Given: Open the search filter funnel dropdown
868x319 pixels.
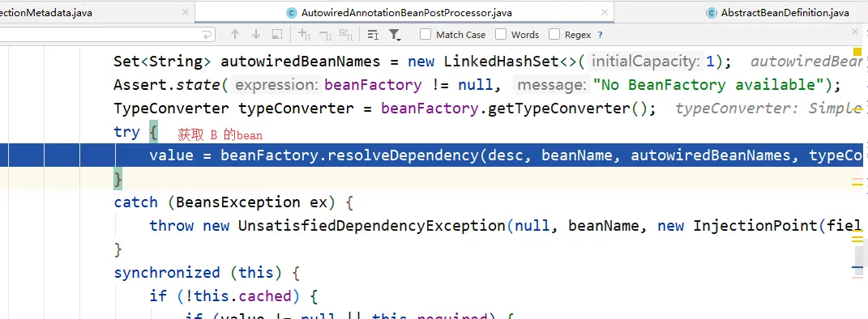Looking at the screenshot, I should coord(394,35).
